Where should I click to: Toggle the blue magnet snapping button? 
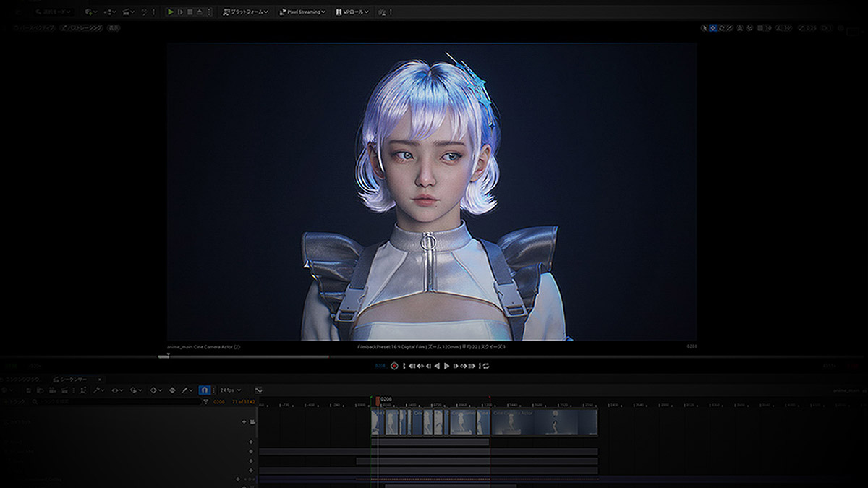coord(205,390)
